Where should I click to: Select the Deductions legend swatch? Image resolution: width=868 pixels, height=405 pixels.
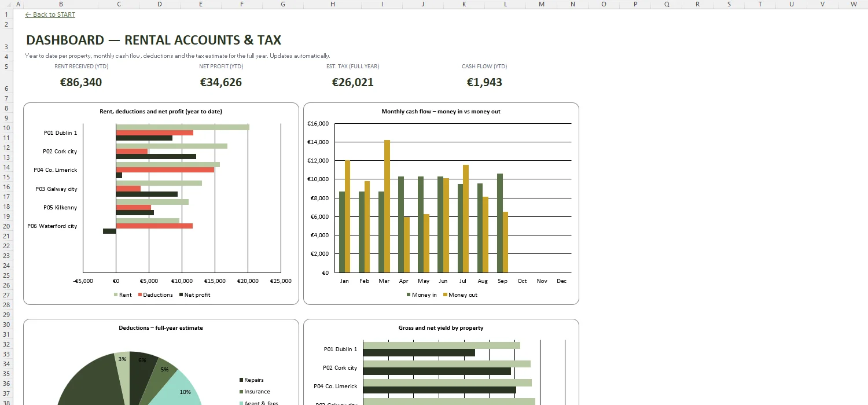point(139,295)
